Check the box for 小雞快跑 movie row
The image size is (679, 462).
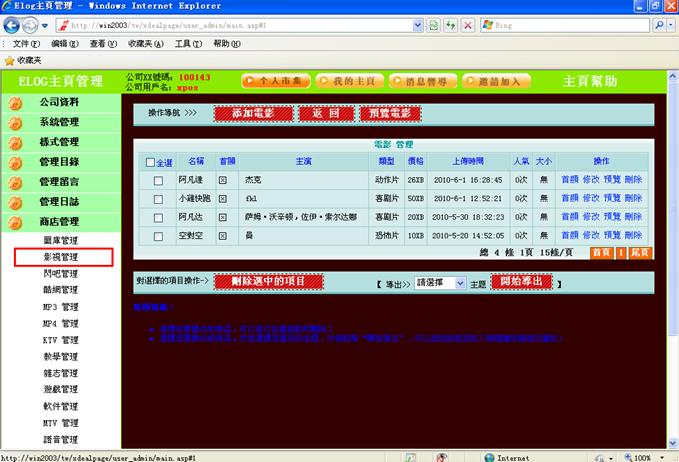pos(158,199)
